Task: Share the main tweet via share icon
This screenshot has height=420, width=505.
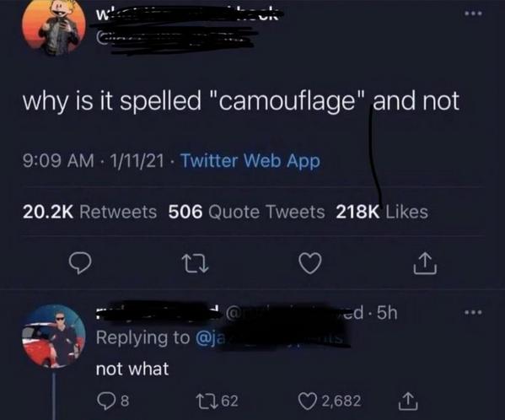Action: 425,262
